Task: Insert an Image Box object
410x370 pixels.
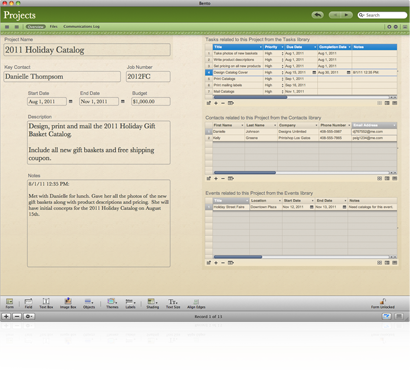Action: [68, 303]
